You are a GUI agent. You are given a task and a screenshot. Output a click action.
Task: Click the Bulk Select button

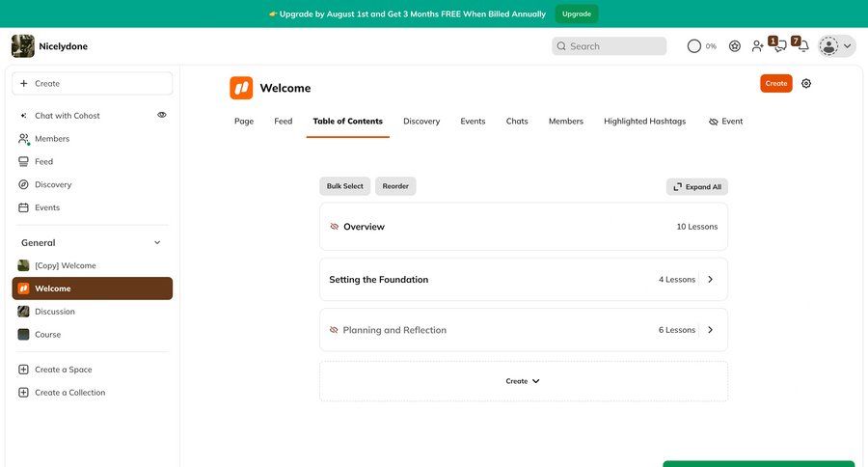tap(345, 186)
